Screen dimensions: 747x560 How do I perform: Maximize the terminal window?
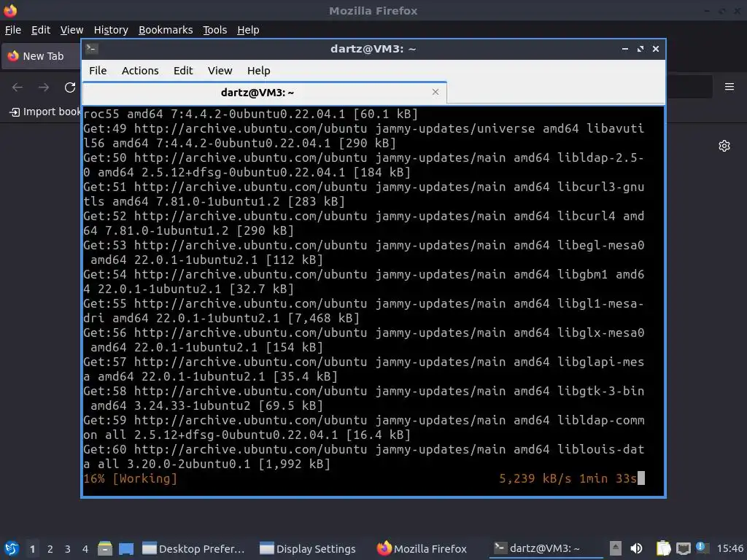[x=640, y=49]
